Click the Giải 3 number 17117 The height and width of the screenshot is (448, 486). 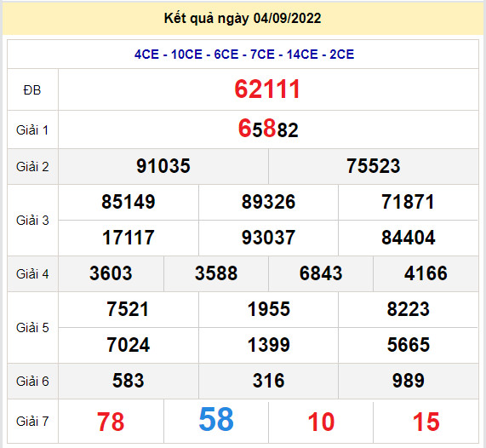click(x=129, y=238)
